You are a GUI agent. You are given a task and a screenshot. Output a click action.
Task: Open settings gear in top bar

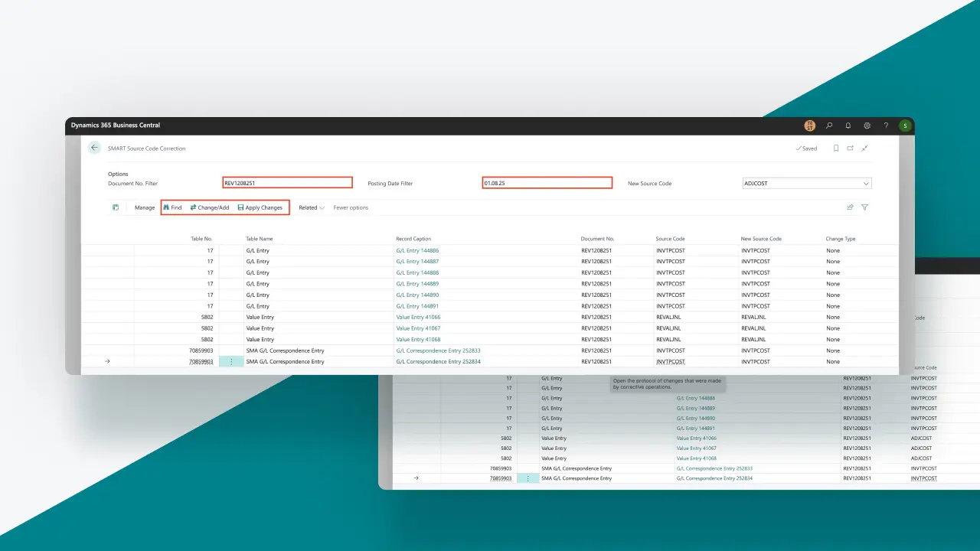867,126
